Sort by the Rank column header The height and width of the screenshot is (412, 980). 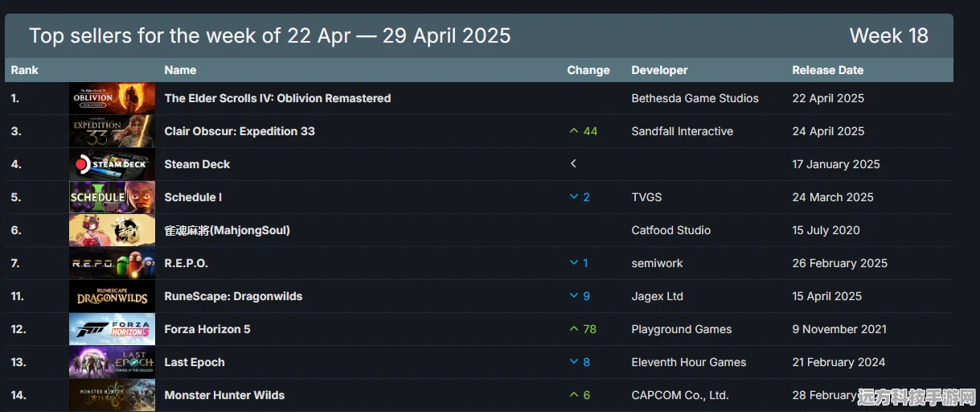(25, 70)
